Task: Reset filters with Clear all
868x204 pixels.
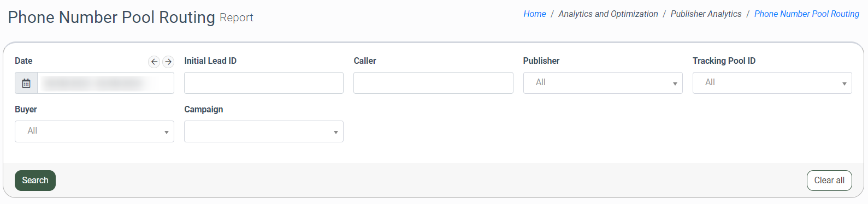Action: click(x=829, y=181)
